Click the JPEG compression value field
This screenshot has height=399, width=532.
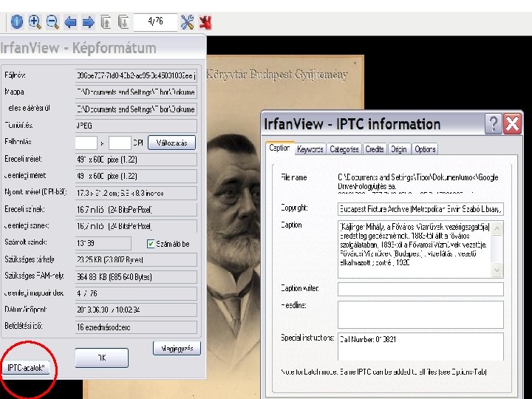click(136, 126)
